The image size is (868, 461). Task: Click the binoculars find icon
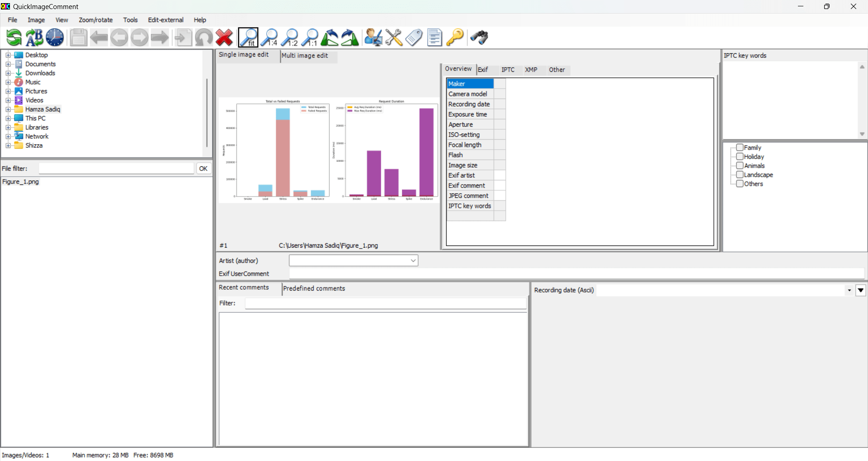pos(479,38)
